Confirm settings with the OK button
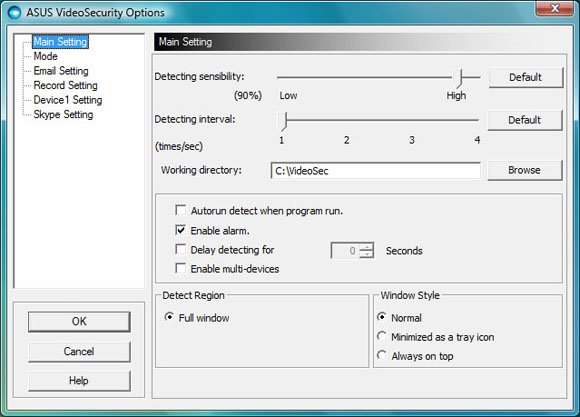The image size is (580, 417). point(79,321)
